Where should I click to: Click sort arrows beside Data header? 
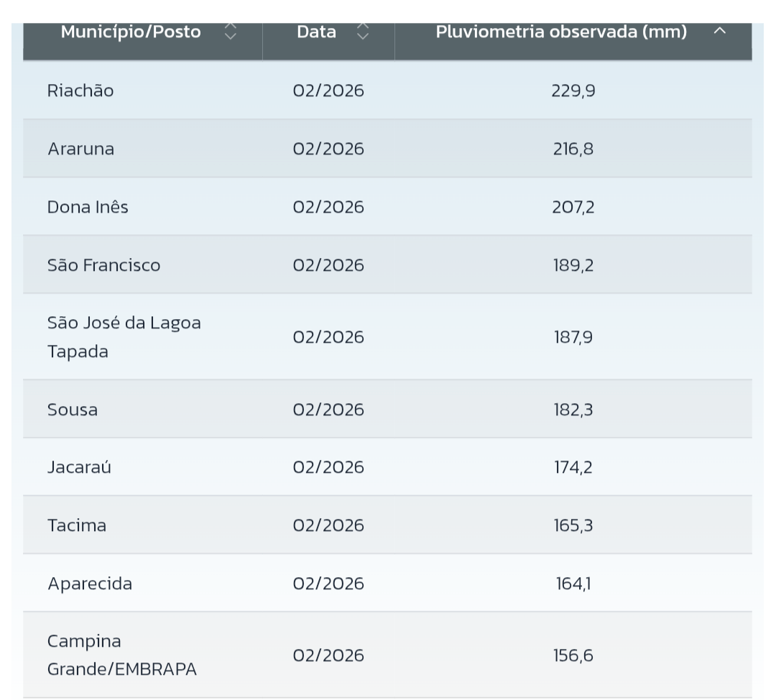[363, 32]
